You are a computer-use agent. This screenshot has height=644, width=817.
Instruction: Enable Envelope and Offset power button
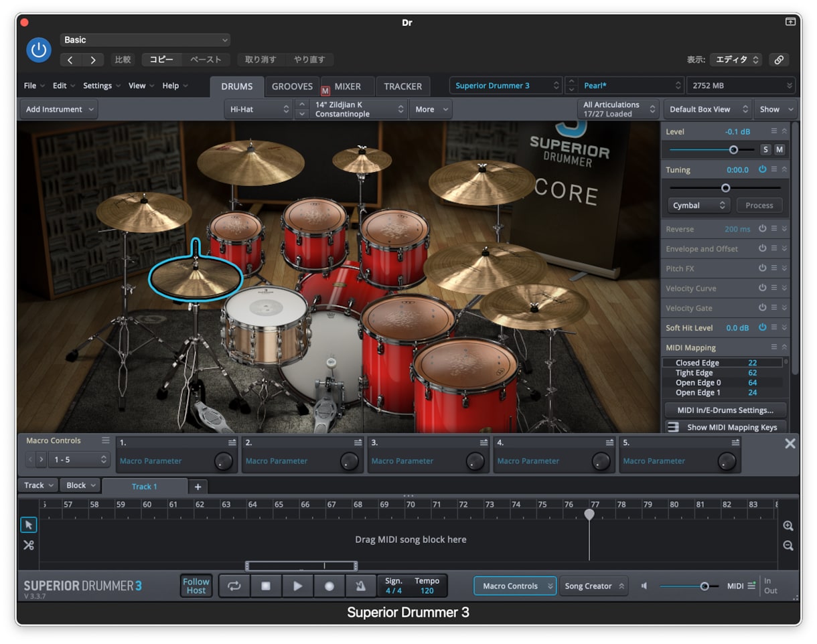[762, 248]
